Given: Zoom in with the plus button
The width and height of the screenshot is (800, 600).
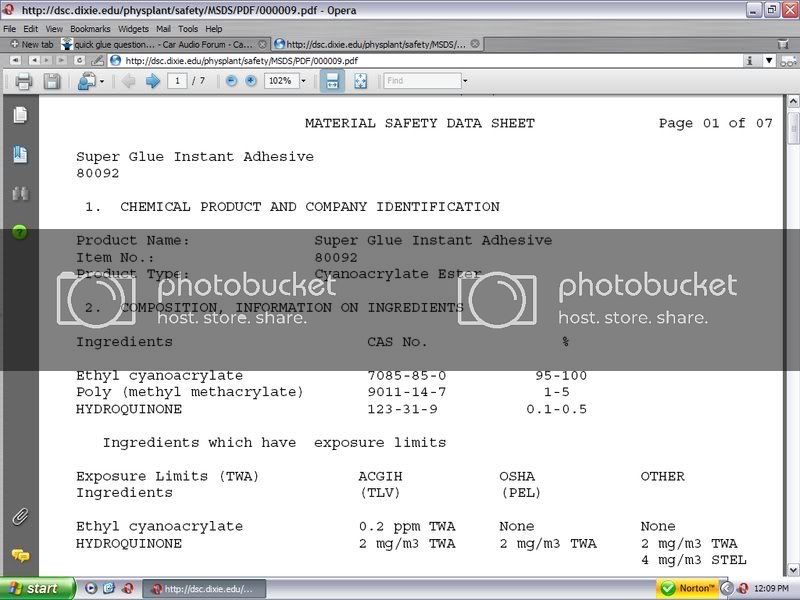Looking at the screenshot, I should [251, 81].
